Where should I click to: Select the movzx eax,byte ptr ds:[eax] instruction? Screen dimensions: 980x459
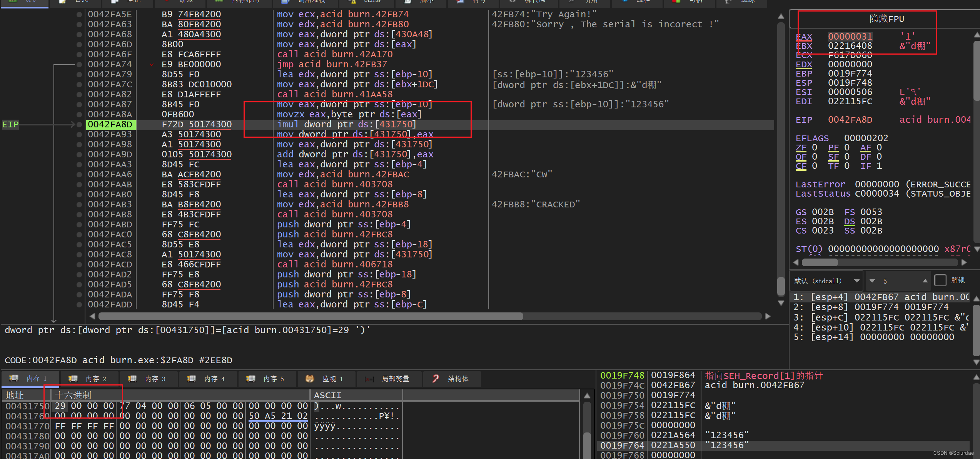(349, 114)
